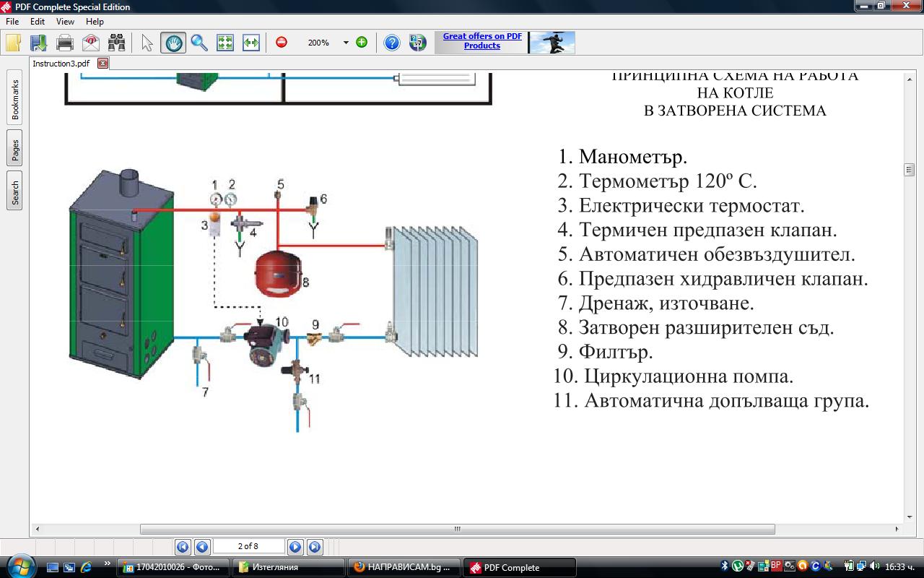Viewport: 924px width, 578px height.
Task: Zoom out with the red minus button
Action: pyautogui.click(x=282, y=43)
